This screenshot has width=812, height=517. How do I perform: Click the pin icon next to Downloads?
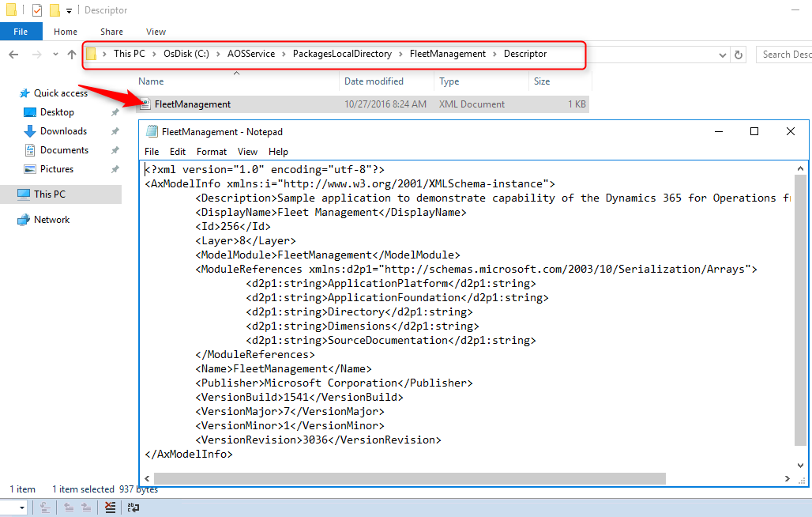click(x=115, y=131)
